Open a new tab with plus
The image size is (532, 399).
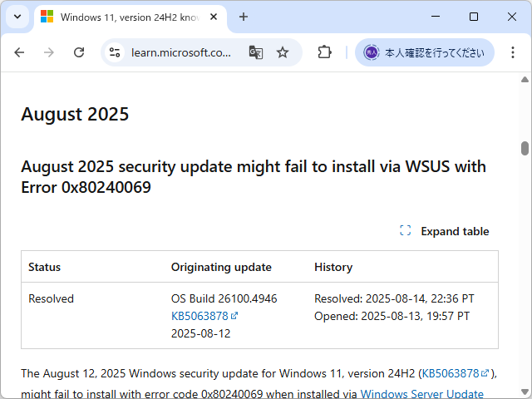click(x=244, y=17)
